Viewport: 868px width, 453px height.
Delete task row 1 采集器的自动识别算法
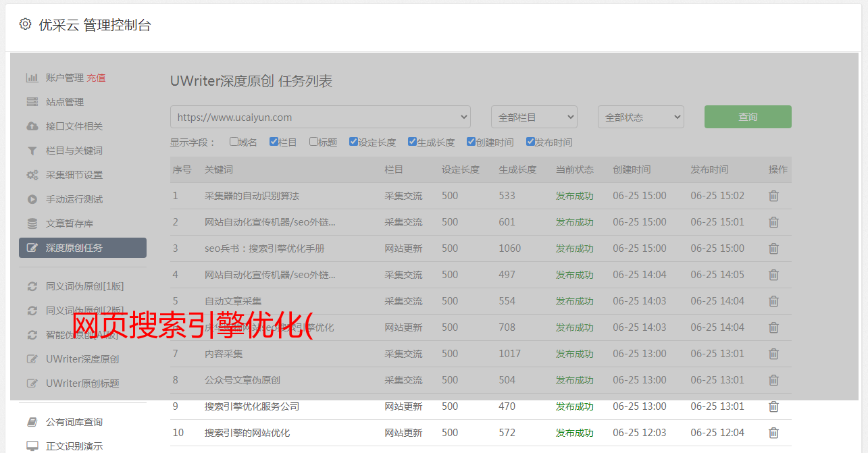point(774,196)
